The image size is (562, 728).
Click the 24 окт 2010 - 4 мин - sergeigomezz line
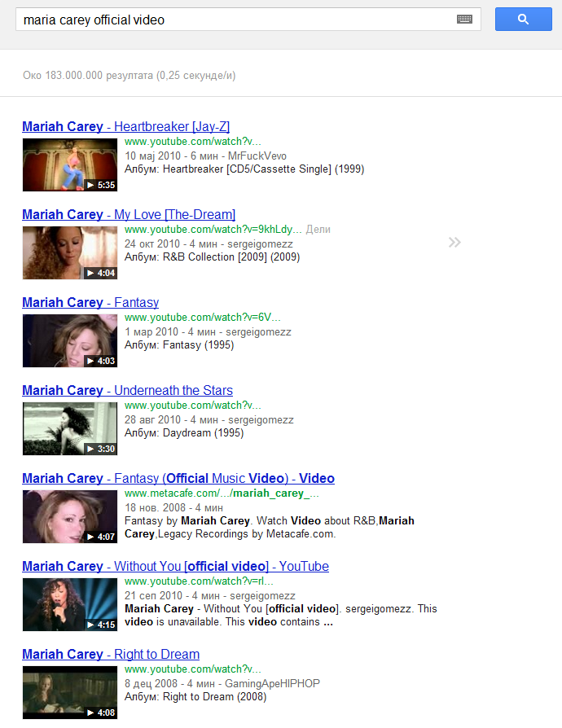coord(209,243)
